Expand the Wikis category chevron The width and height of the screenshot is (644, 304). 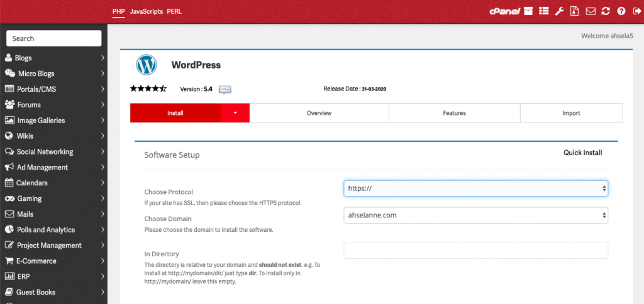tap(103, 136)
